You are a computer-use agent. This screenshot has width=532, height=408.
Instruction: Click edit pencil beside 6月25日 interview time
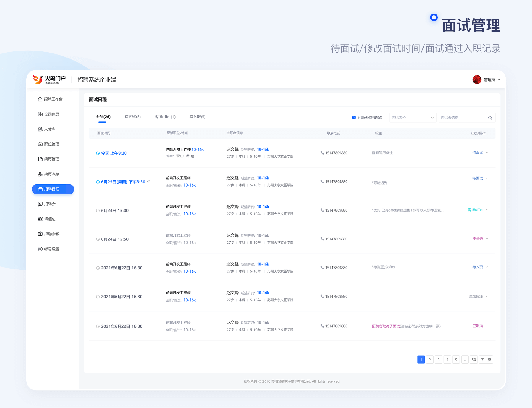pos(148,182)
